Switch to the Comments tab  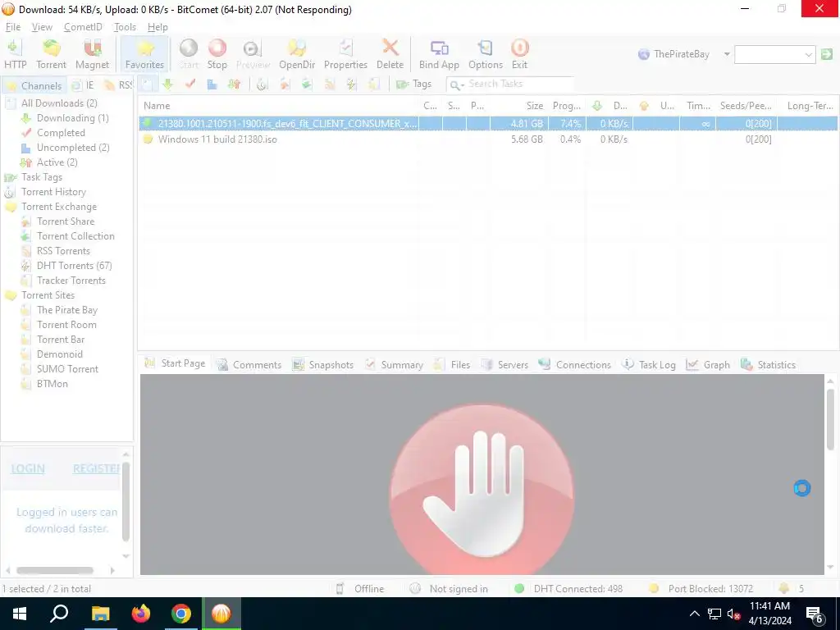tap(249, 365)
